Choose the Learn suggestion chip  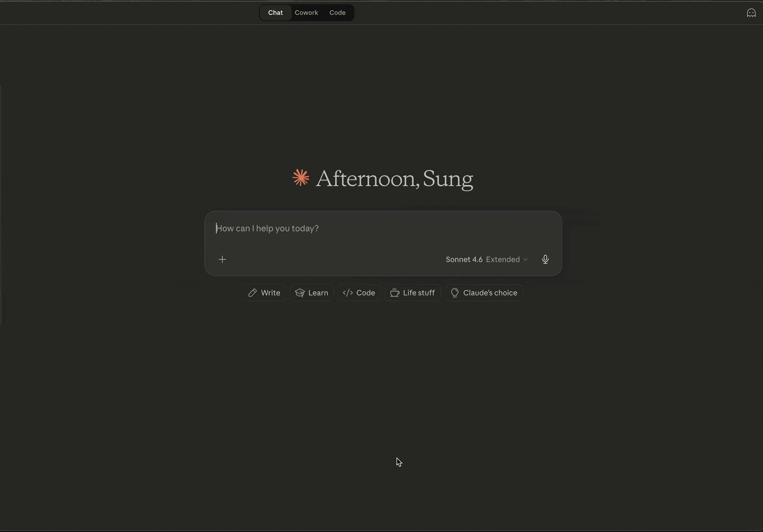coord(312,293)
